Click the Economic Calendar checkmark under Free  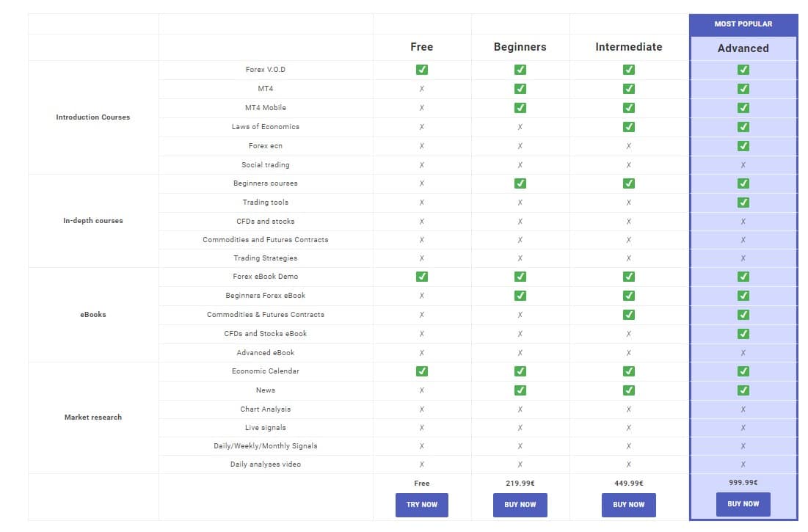[421, 371]
